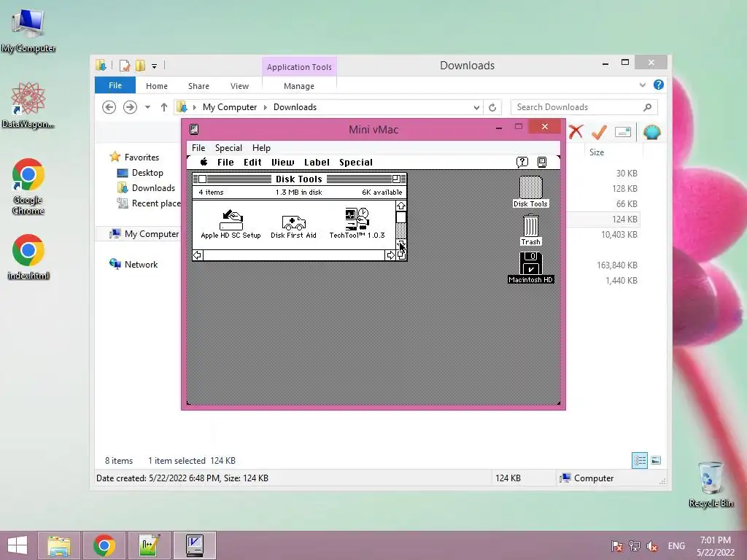Click the orange checkmark icon in Explorer
Image resolution: width=747 pixels, height=560 pixels.
[x=599, y=132]
